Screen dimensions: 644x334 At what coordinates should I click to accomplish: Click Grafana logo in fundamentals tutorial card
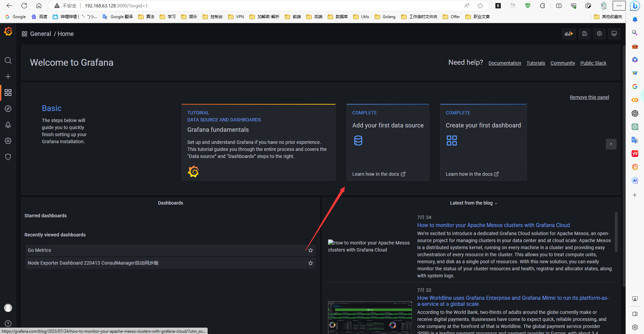click(193, 171)
